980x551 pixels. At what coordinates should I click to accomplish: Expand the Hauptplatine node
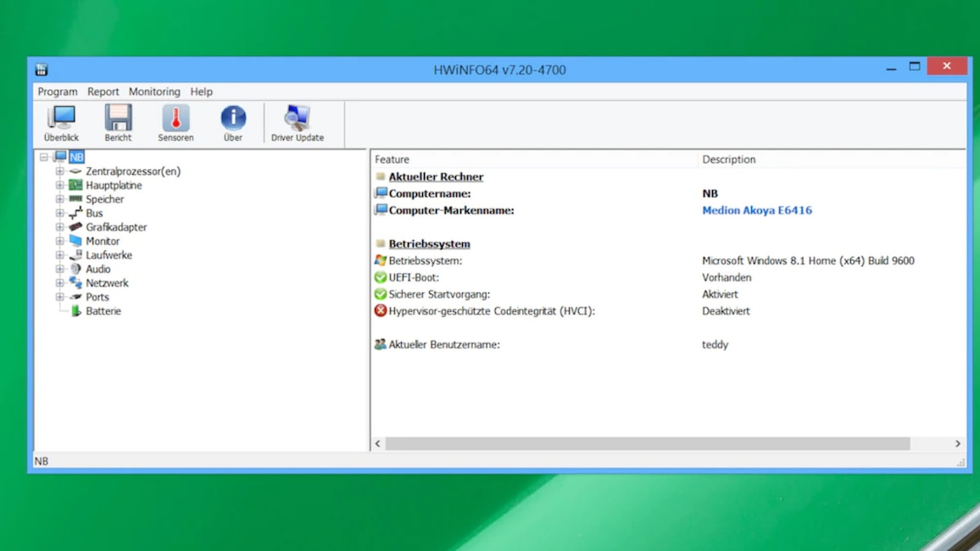tap(59, 185)
